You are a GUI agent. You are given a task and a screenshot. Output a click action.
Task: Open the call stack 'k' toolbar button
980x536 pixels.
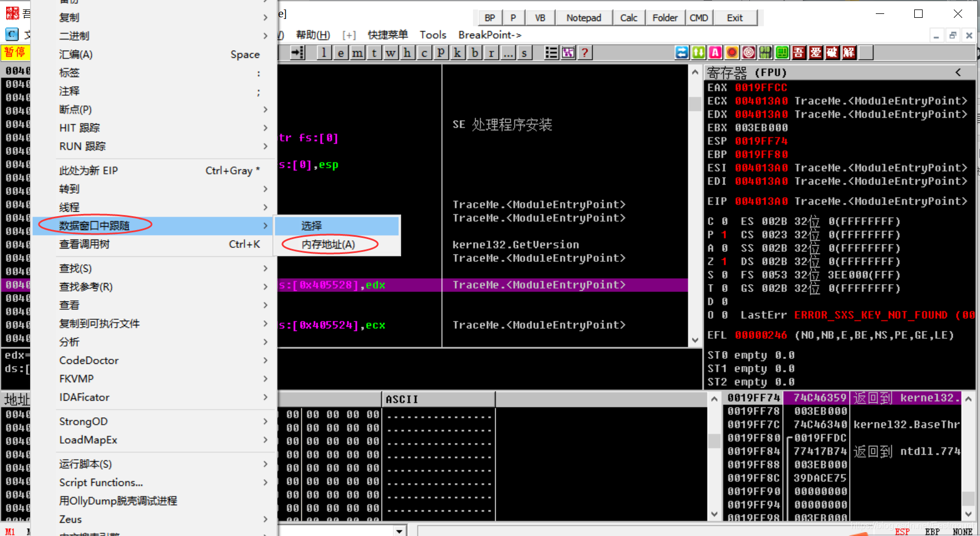pyautogui.click(x=457, y=53)
